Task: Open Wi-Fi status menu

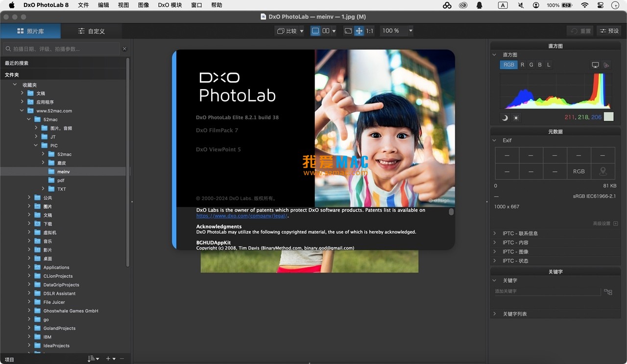Action: click(x=584, y=5)
